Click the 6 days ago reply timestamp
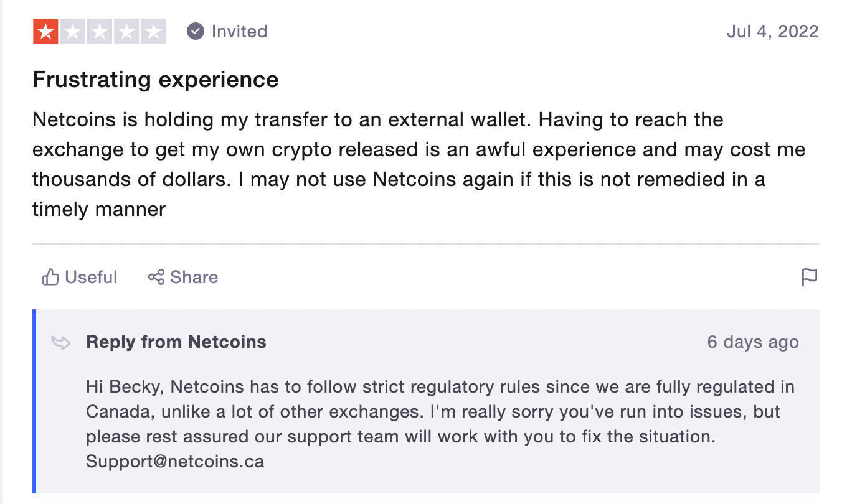 (752, 342)
